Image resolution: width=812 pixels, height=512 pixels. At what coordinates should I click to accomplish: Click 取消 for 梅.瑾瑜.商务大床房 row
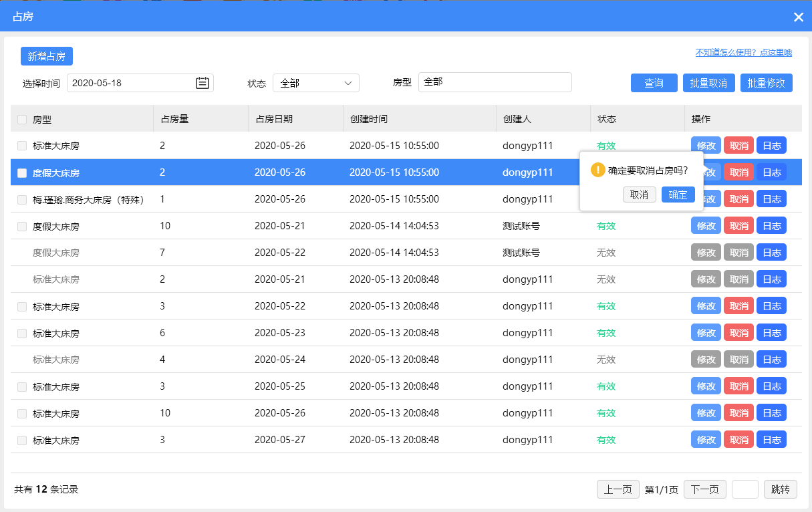[x=738, y=199]
